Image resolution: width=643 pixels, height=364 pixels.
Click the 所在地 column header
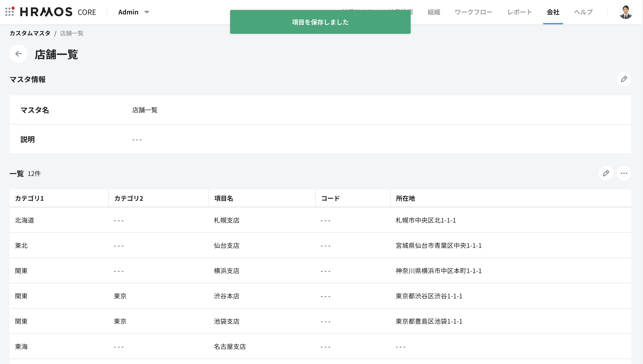(405, 198)
